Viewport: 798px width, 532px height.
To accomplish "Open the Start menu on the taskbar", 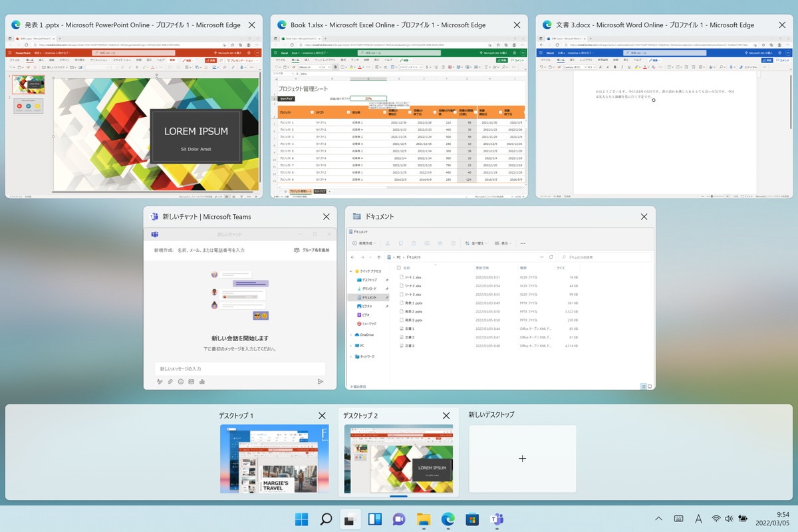I will [x=301, y=519].
